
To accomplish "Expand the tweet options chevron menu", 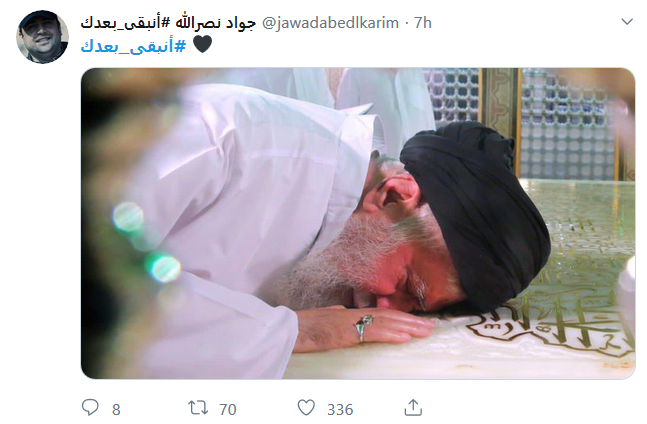I will (x=627, y=21).
